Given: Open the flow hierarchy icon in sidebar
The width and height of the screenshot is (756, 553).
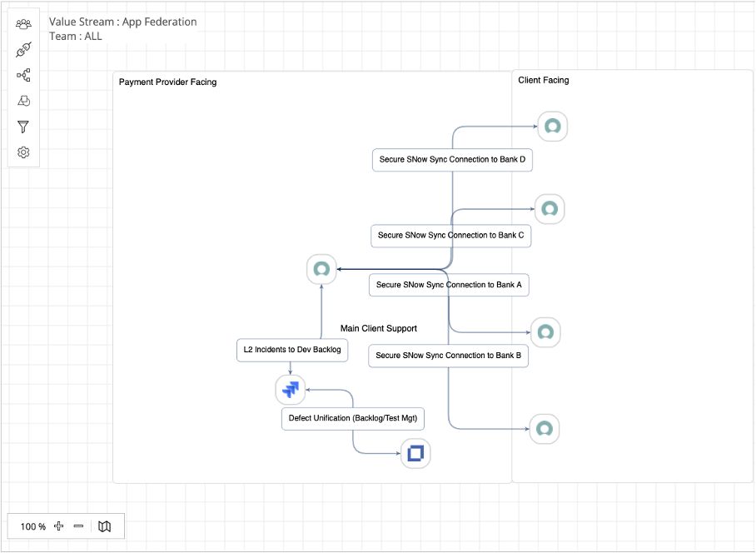Looking at the screenshot, I should click(23, 75).
